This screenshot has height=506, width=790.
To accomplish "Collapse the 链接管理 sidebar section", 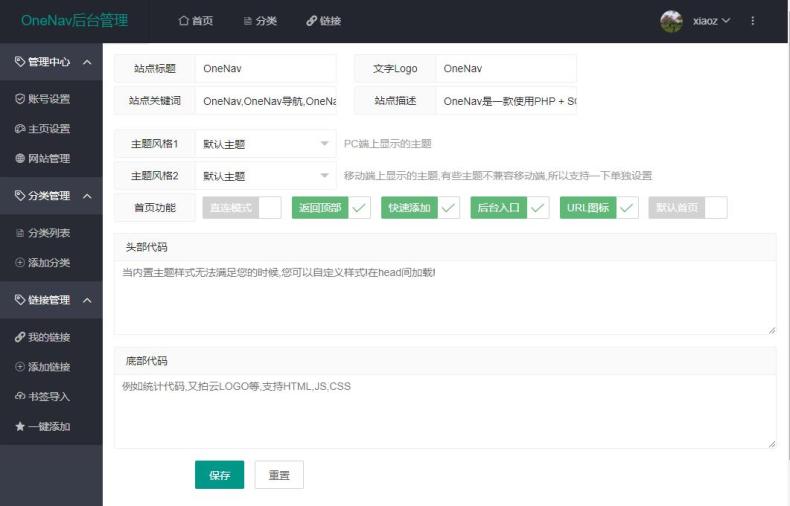I will (51, 300).
